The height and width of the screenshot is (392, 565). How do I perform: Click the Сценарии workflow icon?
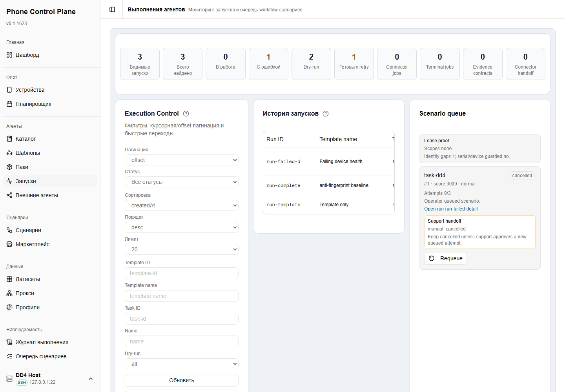(x=9, y=230)
